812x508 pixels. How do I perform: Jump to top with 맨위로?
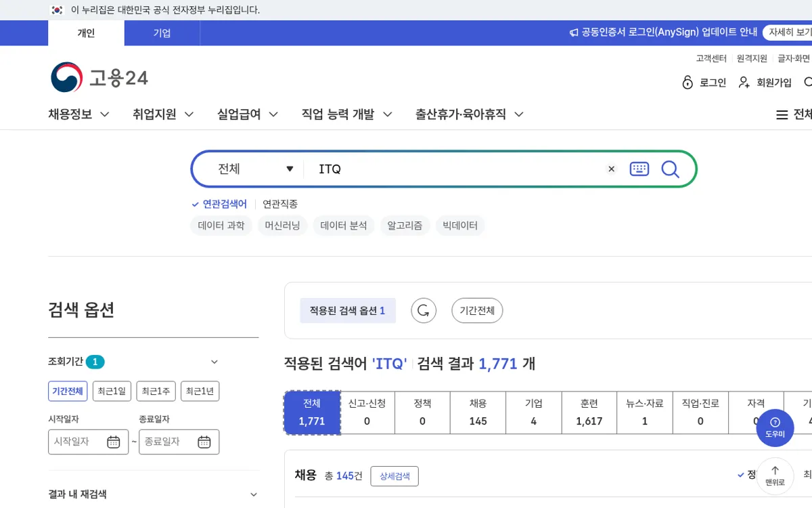pyautogui.click(x=775, y=475)
